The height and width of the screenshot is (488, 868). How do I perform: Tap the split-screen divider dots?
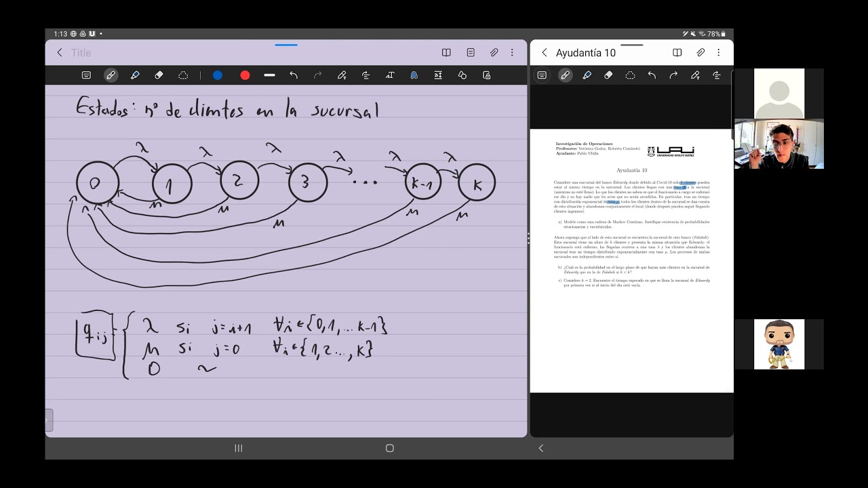(528, 238)
